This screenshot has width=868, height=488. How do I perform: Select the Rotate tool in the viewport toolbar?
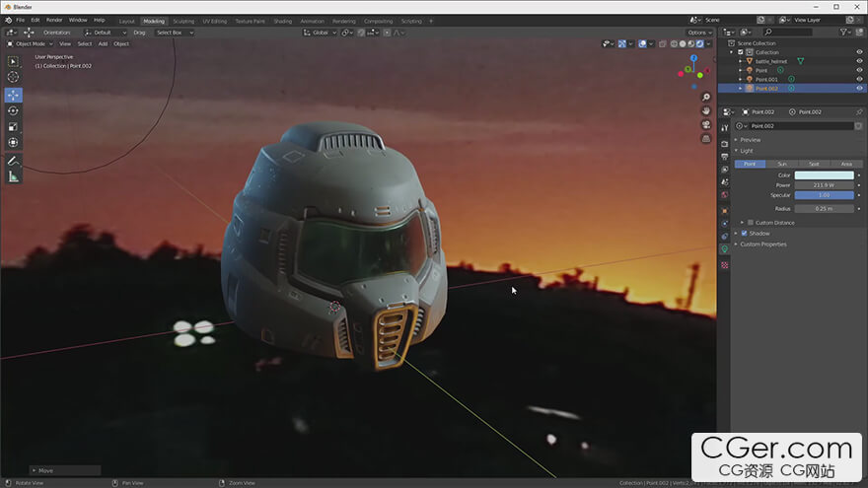coord(13,110)
